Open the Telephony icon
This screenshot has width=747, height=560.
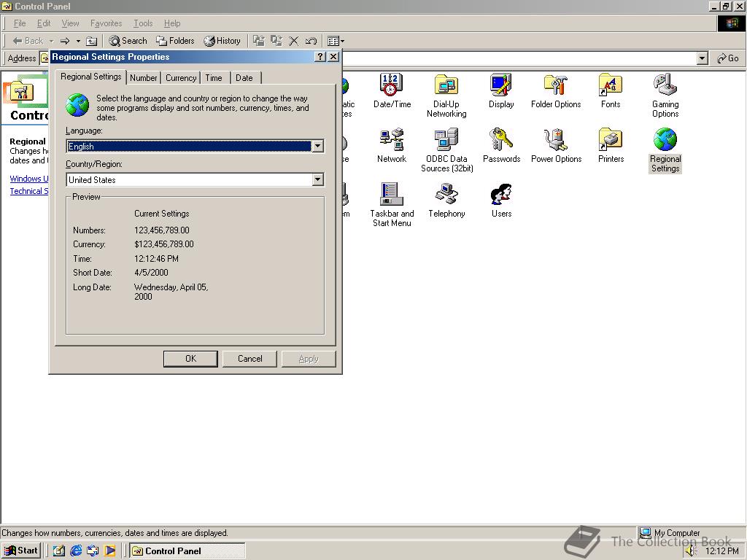[x=446, y=200]
